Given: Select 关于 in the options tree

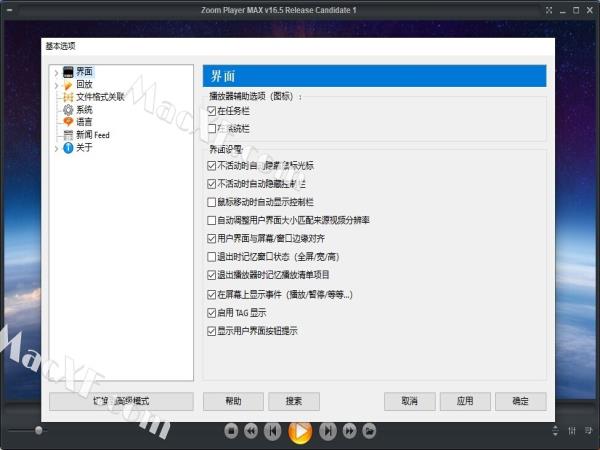Looking at the screenshot, I should click(84, 147).
